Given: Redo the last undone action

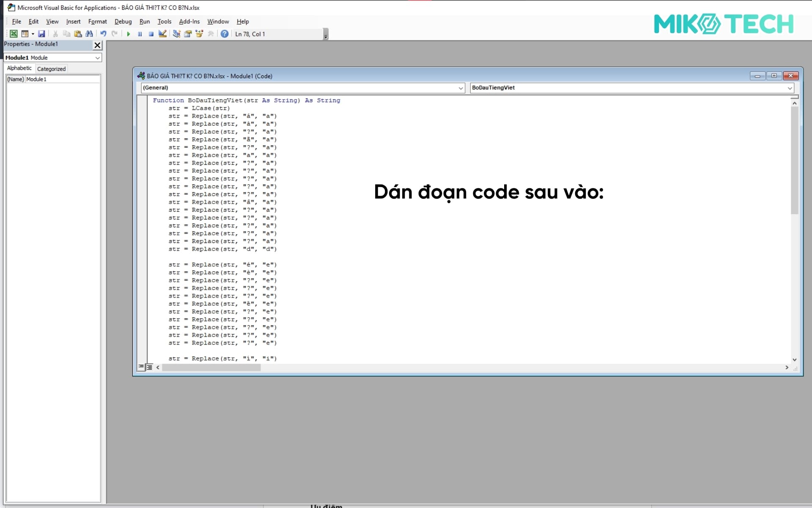Looking at the screenshot, I should click(x=114, y=34).
